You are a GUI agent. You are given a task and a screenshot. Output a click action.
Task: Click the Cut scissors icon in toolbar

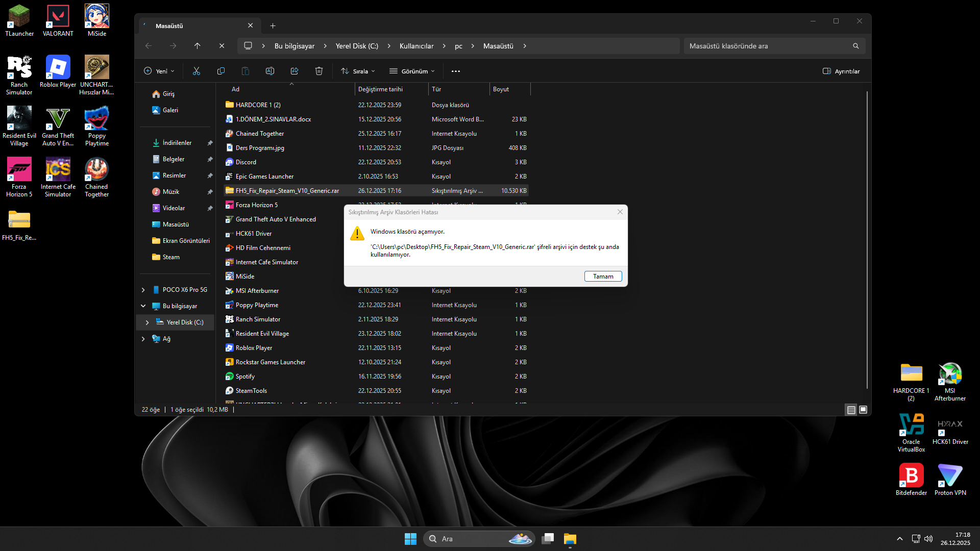197,71
